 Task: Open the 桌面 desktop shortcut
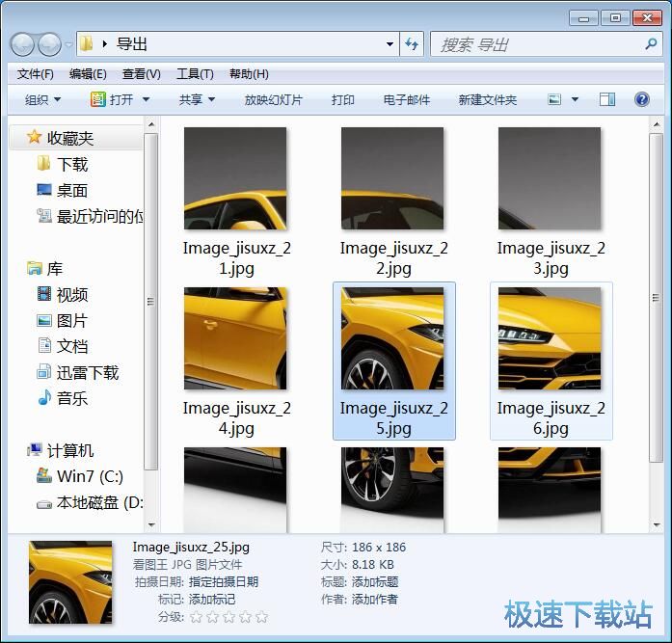click(71, 191)
